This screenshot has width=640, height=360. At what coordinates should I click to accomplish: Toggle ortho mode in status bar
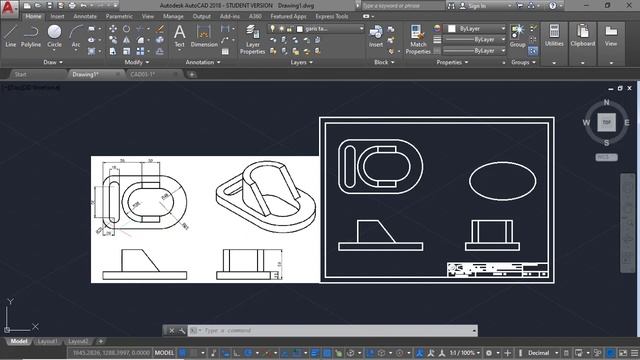pyautogui.click(x=236, y=353)
